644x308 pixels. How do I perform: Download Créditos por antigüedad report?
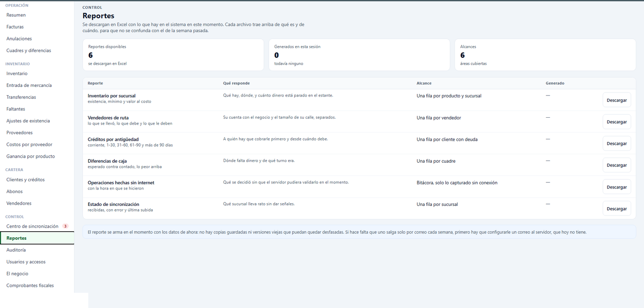(x=617, y=143)
